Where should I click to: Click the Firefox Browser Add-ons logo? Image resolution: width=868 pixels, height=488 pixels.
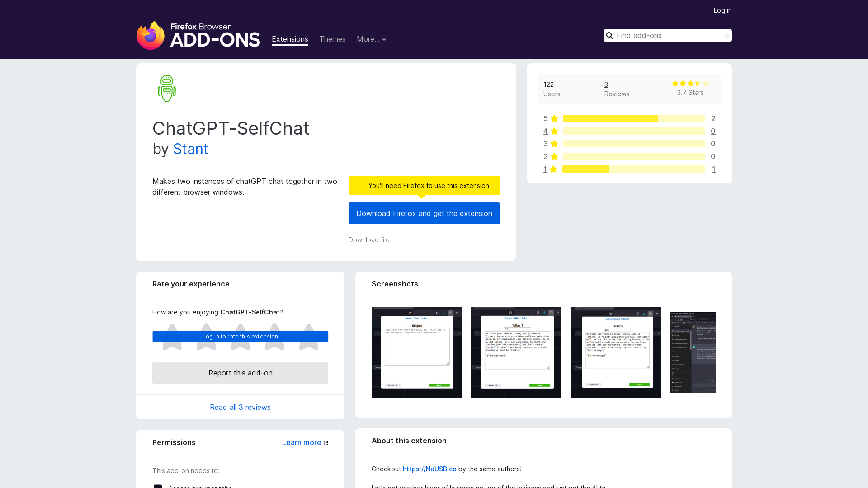pyautogui.click(x=198, y=35)
